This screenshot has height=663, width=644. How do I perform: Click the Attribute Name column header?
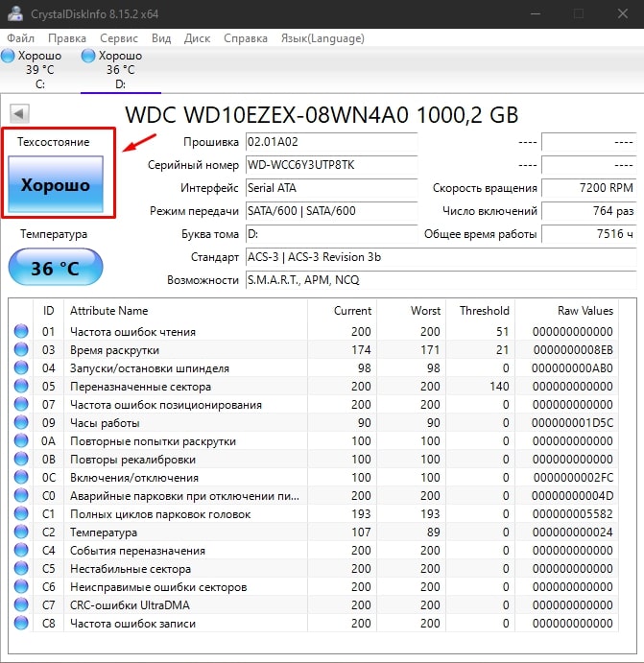[185, 311]
